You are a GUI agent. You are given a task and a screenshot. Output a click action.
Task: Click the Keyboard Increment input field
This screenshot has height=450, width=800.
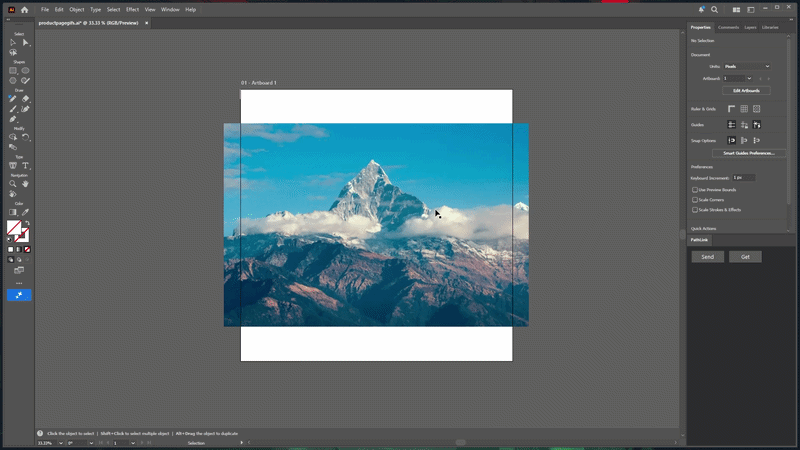743,178
